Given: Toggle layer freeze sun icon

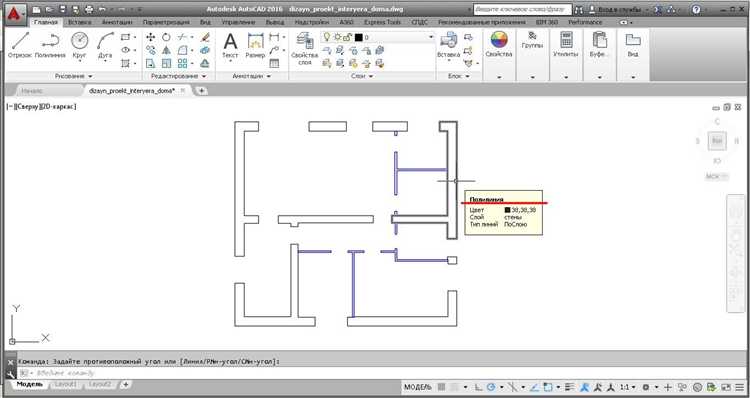Looking at the screenshot, I should coord(338,37).
